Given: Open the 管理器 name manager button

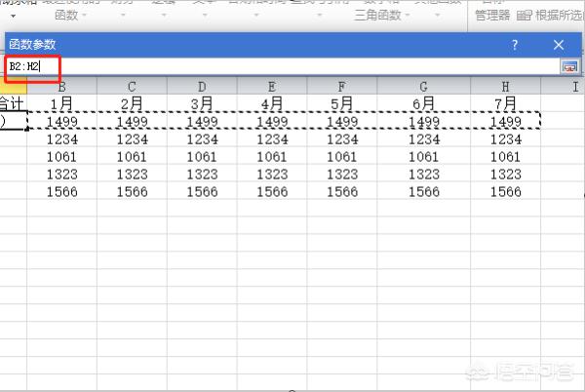Looking at the screenshot, I should point(492,16).
